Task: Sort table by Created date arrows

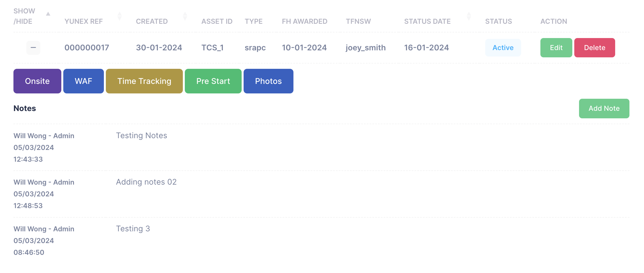Action: tap(185, 16)
